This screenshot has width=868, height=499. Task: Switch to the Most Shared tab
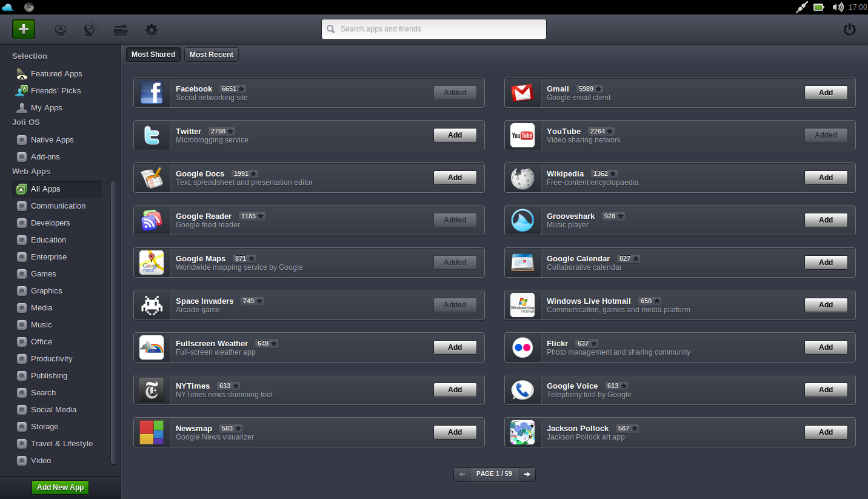(153, 55)
